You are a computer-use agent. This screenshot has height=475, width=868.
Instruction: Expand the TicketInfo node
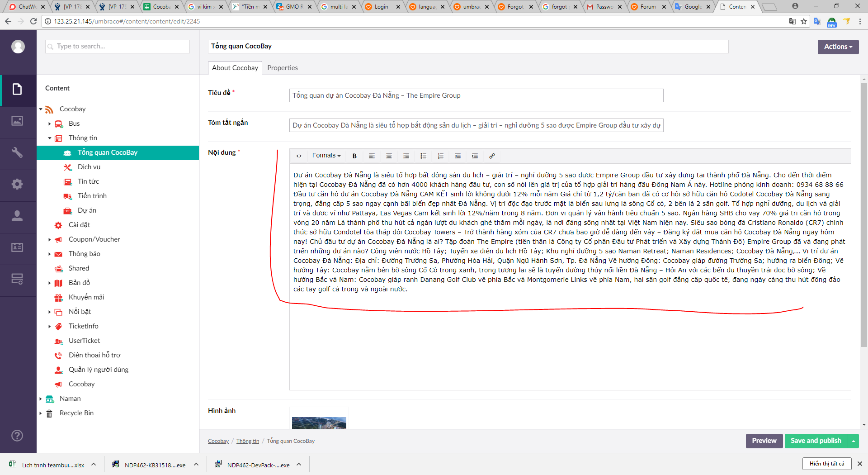[x=50, y=326]
